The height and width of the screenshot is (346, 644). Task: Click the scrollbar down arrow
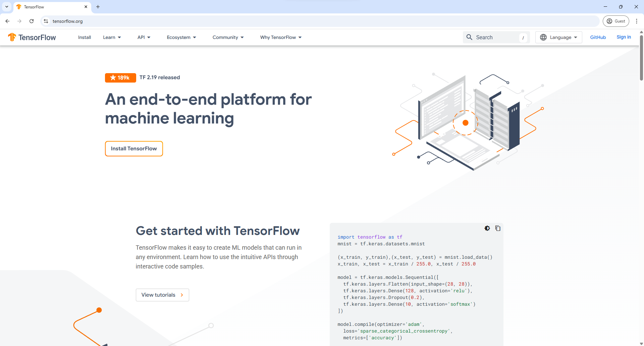coord(641,343)
